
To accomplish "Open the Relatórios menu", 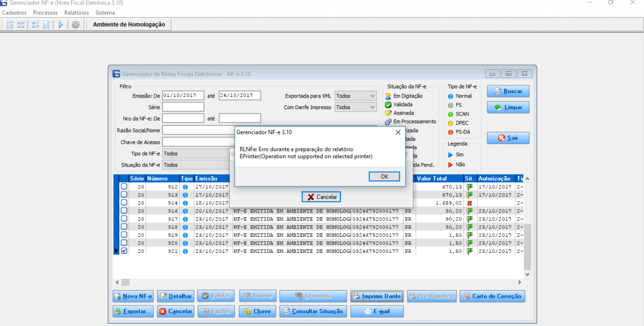I will click(77, 13).
